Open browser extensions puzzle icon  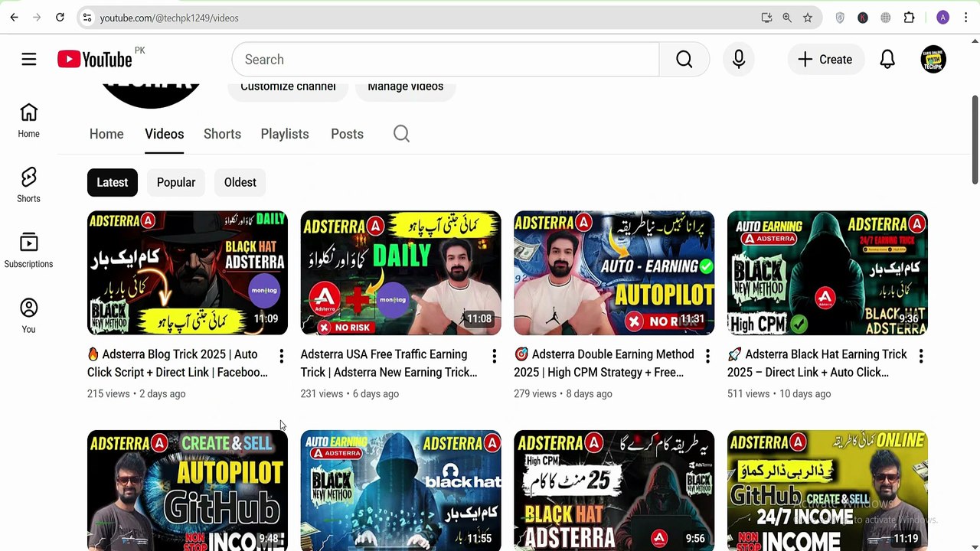pos(909,18)
